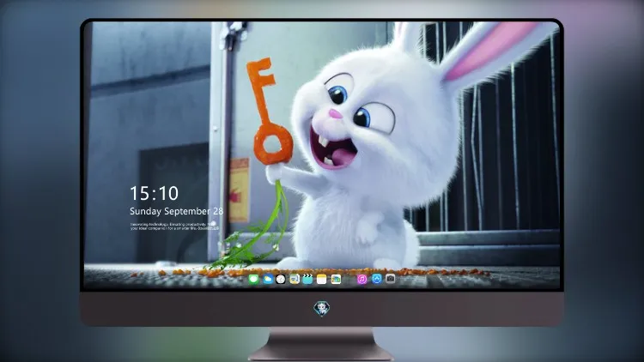Open the purple Music app in the dock
The width and height of the screenshot is (644, 362).
click(361, 280)
